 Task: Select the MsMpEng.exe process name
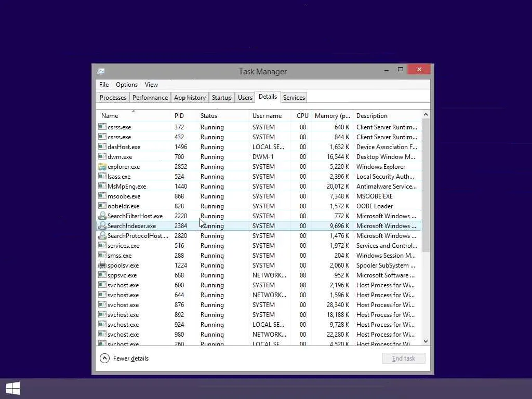127,187
